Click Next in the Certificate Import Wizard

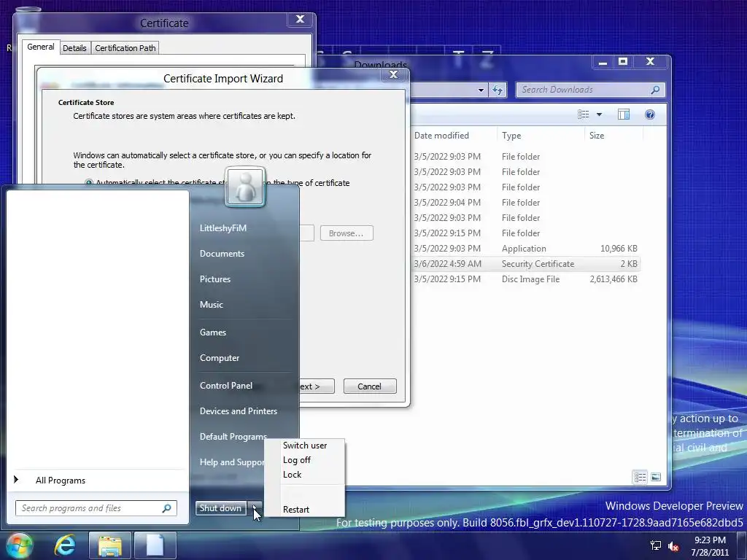317,386
